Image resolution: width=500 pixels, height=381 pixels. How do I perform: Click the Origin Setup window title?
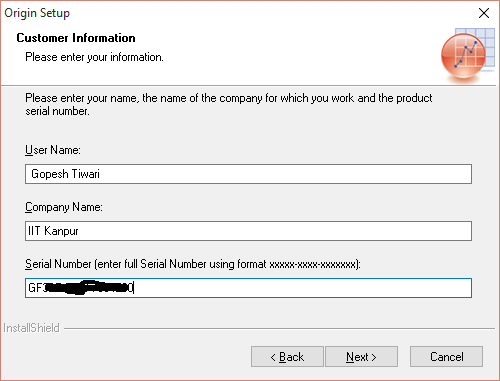coord(37,13)
